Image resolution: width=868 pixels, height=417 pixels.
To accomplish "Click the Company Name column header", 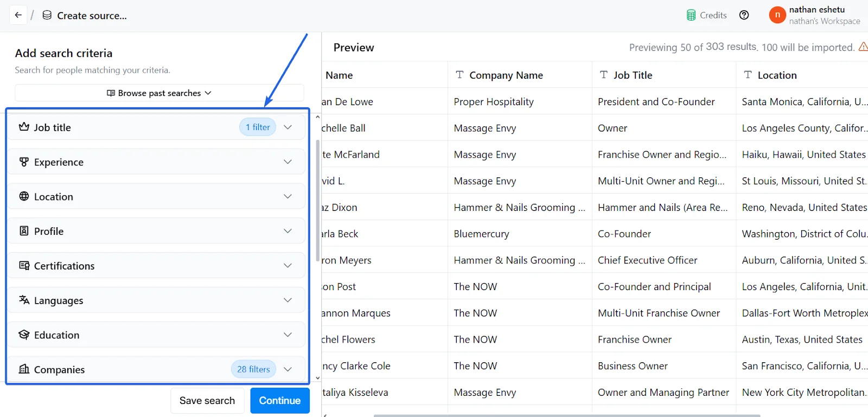I will (520, 75).
